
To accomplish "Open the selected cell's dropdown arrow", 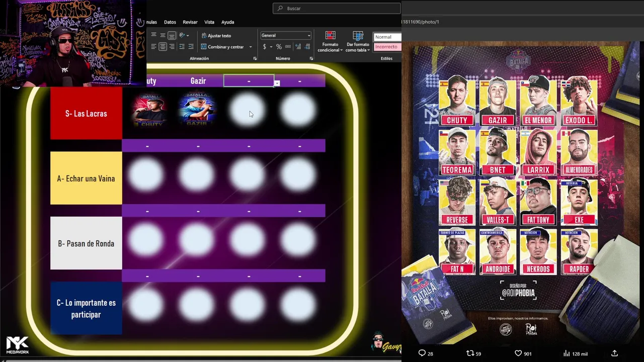I will point(277,83).
